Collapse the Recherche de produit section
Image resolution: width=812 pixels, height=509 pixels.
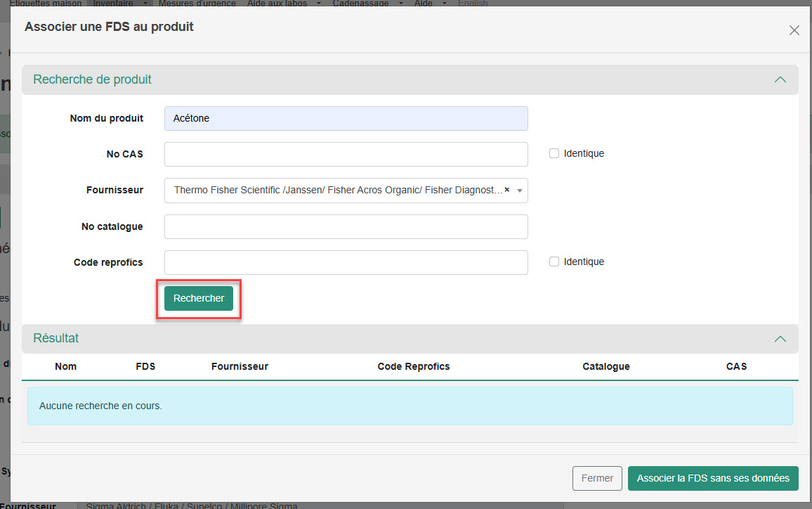780,80
